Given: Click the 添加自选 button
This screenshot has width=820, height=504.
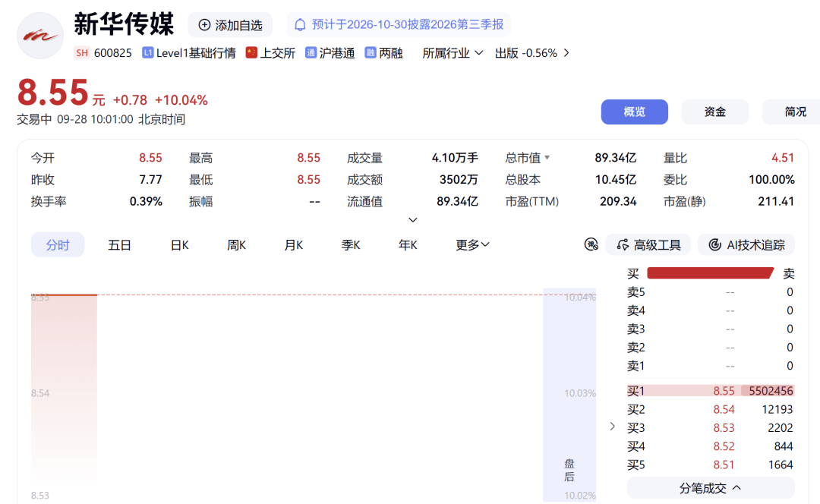Looking at the screenshot, I should click(230, 25).
